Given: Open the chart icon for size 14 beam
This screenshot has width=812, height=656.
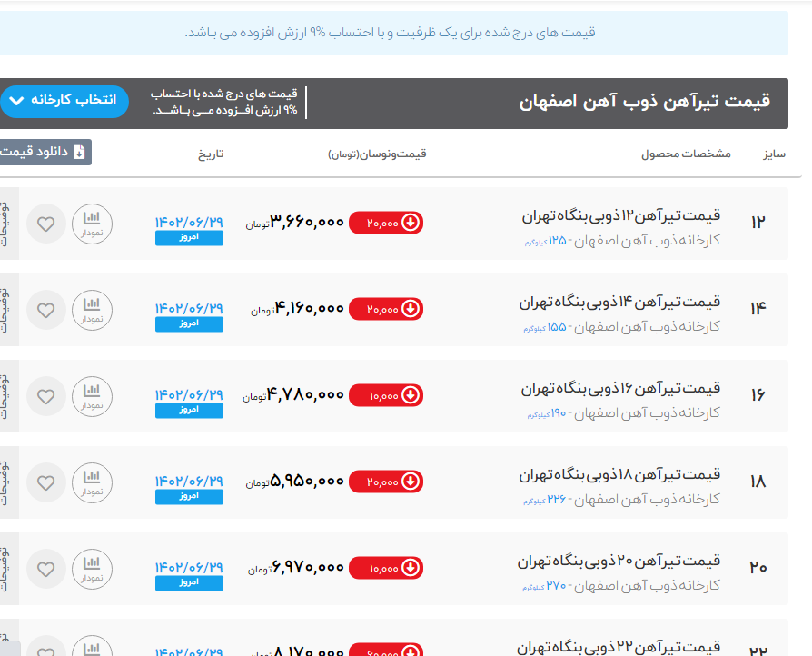Looking at the screenshot, I should tap(92, 309).
